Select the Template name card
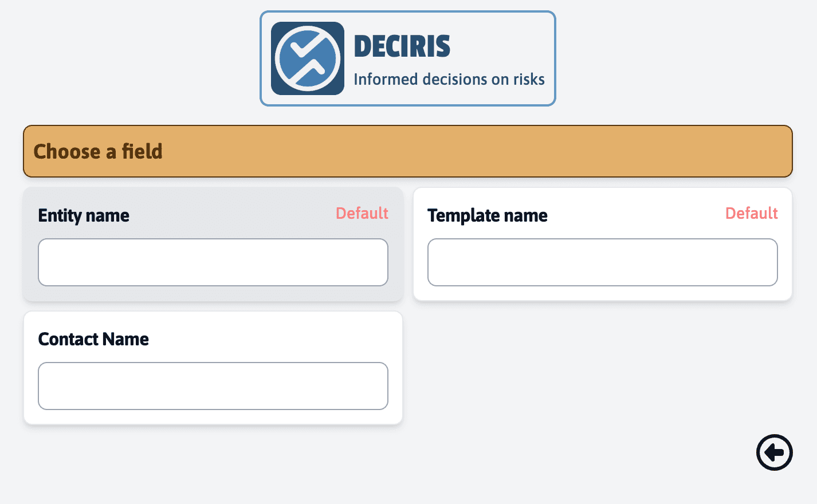This screenshot has width=817, height=504. (x=602, y=244)
